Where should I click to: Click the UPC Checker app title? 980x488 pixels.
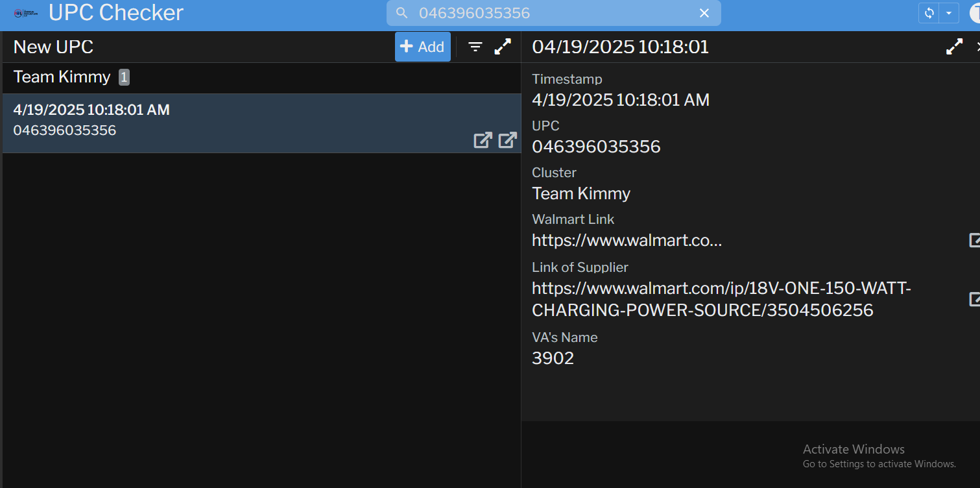click(x=116, y=13)
